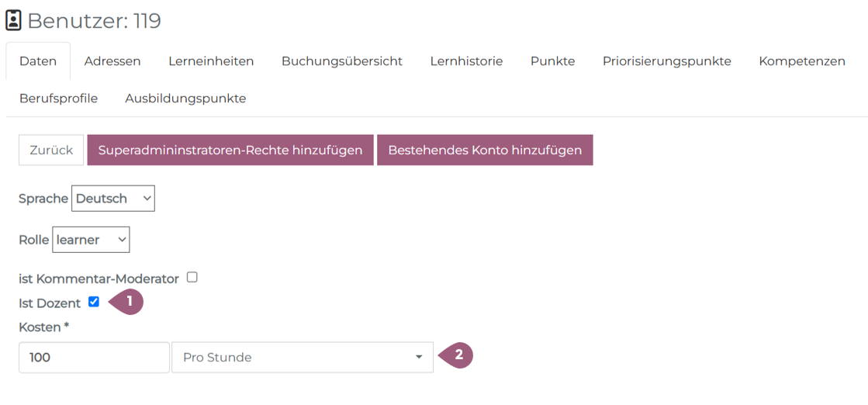The height and width of the screenshot is (405, 868).
Task: Open the Lerneinheiten tab
Action: 211,61
